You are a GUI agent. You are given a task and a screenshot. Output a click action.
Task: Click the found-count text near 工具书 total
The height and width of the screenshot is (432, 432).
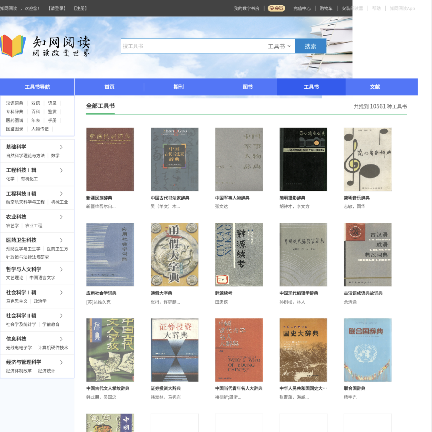(x=380, y=106)
